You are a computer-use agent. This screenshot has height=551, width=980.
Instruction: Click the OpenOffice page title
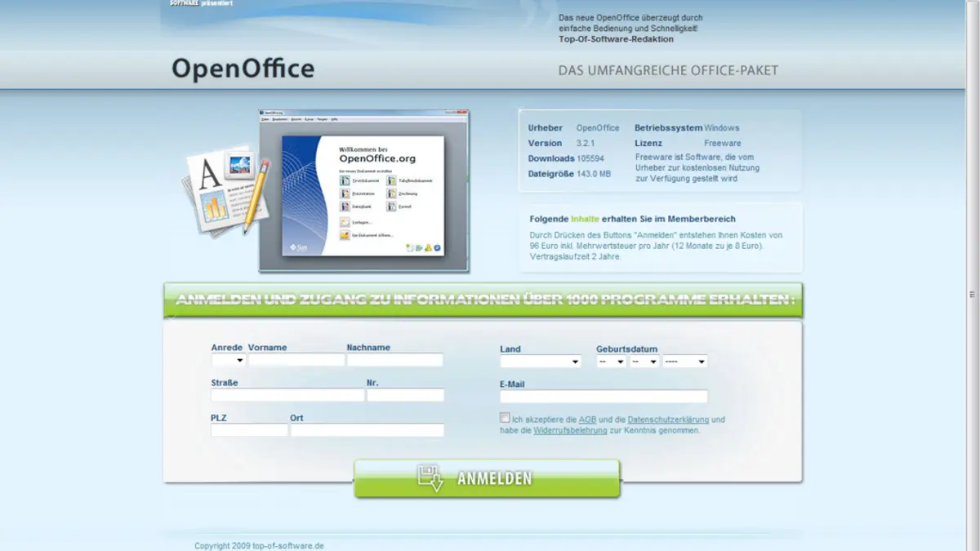click(x=243, y=69)
